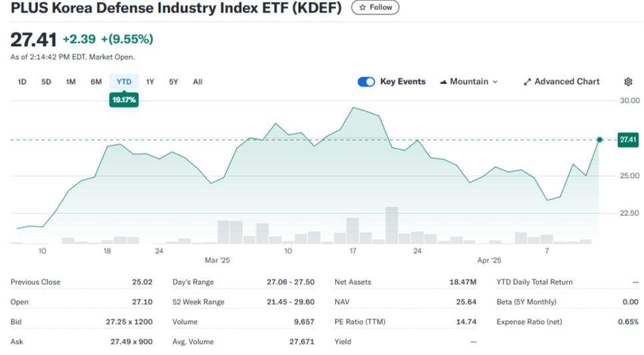Click the Mar '25 axis label
The image size is (644, 355).
click(217, 260)
